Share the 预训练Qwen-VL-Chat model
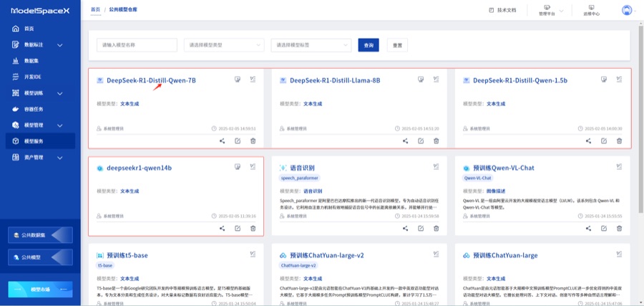Viewport: 644px width, 306px height. [x=589, y=229]
